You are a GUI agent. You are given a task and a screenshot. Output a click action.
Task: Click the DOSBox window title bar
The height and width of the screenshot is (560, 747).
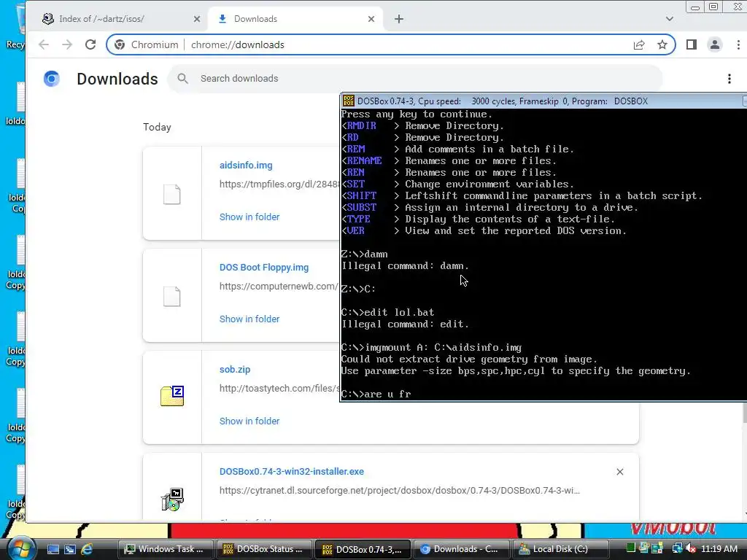point(543,101)
